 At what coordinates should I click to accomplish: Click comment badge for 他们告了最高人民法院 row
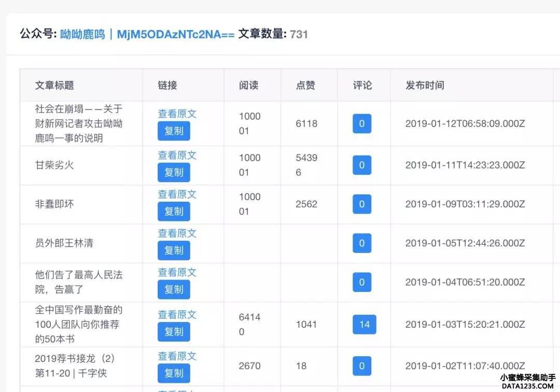[362, 282]
